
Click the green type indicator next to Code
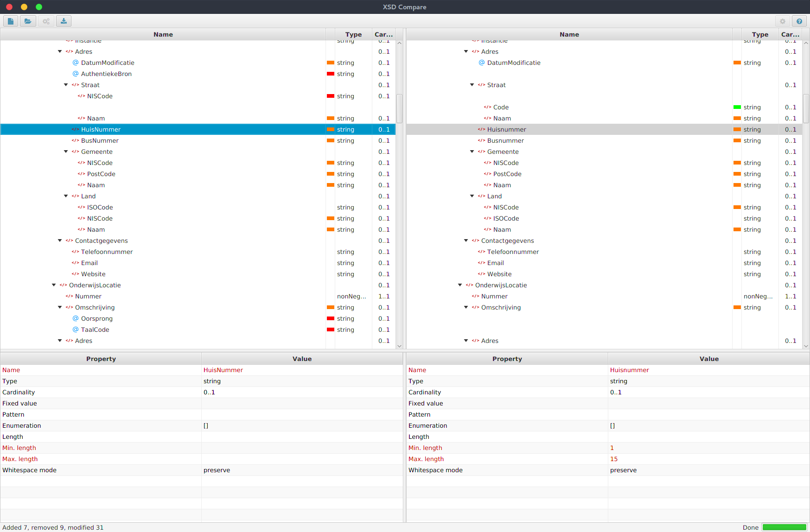tap(738, 107)
